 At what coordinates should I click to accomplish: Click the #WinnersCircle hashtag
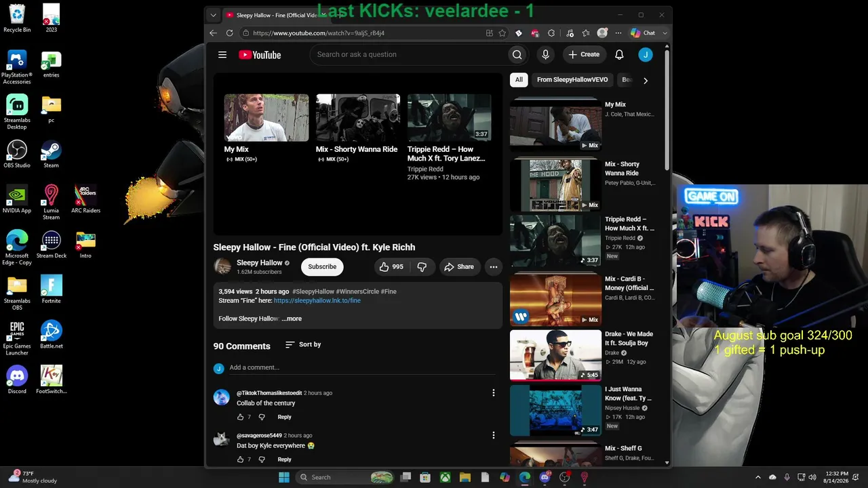(x=357, y=291)
